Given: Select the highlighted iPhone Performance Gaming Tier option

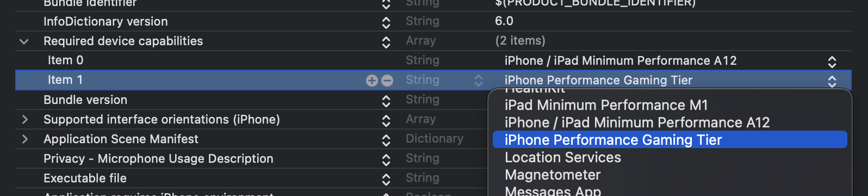Looking at the screenshot, I should (x=669, y=140).
